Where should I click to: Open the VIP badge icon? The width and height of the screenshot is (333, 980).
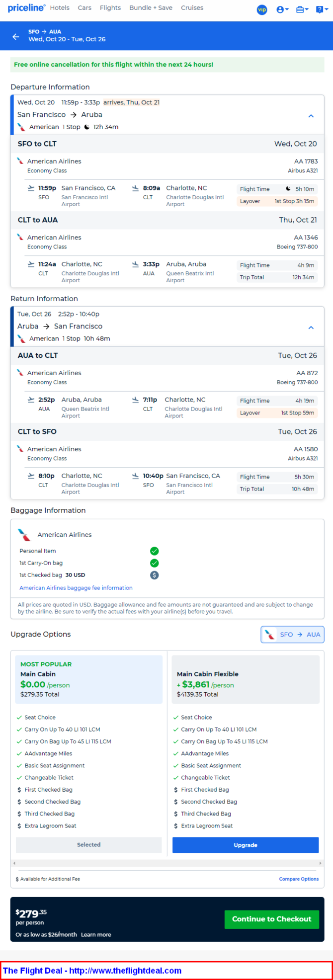262,9
